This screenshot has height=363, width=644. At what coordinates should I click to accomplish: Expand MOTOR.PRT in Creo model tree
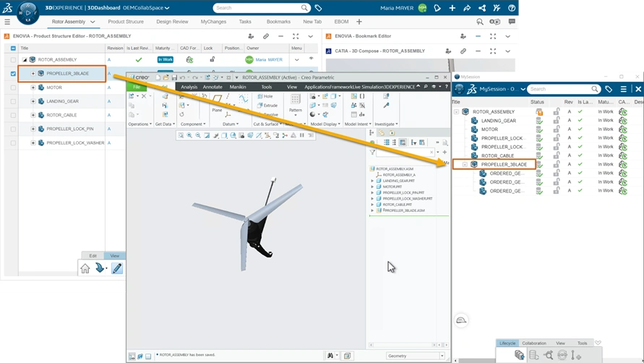click(372, 187)
